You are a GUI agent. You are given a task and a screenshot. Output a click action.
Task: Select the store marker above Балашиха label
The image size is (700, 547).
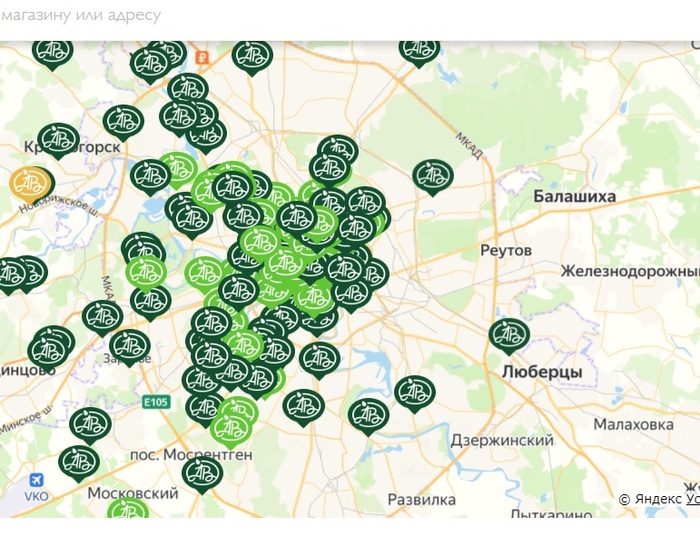[x=433, y=176]
